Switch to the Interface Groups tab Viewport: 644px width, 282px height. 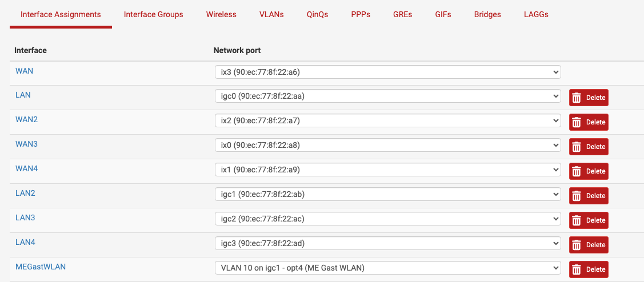coord(154,14)
